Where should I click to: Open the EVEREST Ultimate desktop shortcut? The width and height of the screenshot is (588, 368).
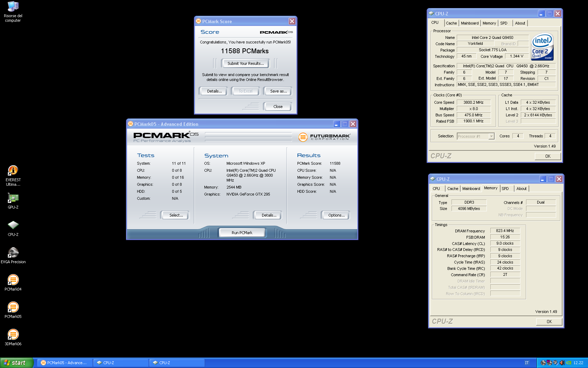pyautogui.click(x=13, y=176)
